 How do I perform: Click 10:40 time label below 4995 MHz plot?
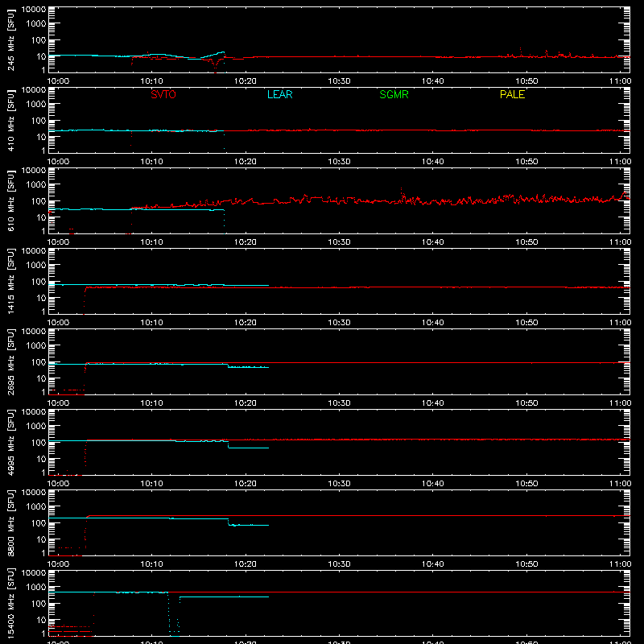click(x=433, y=484)
